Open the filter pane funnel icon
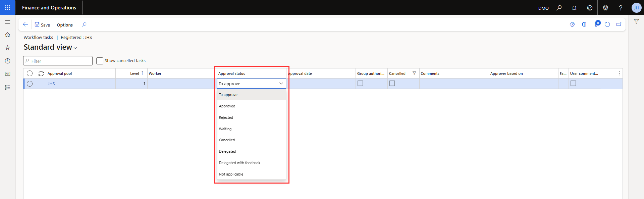Image resolution: width=644 pixels, height=199 pixels. point(636,21)
